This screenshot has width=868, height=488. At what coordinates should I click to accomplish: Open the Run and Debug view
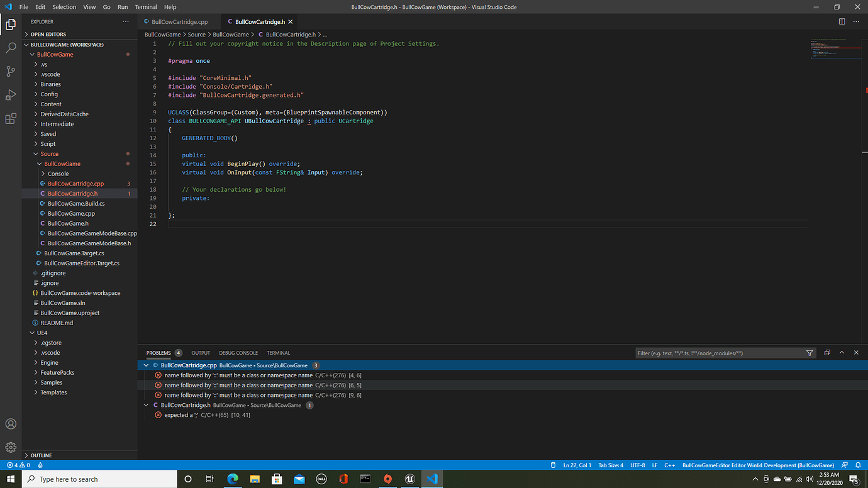click(x=10, y=95)
